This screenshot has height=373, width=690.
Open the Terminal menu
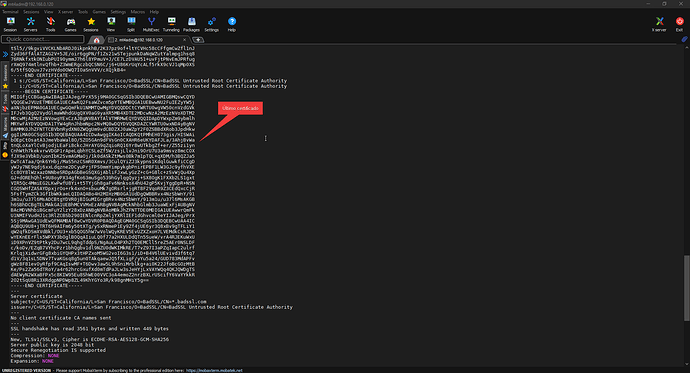point(10,12)
